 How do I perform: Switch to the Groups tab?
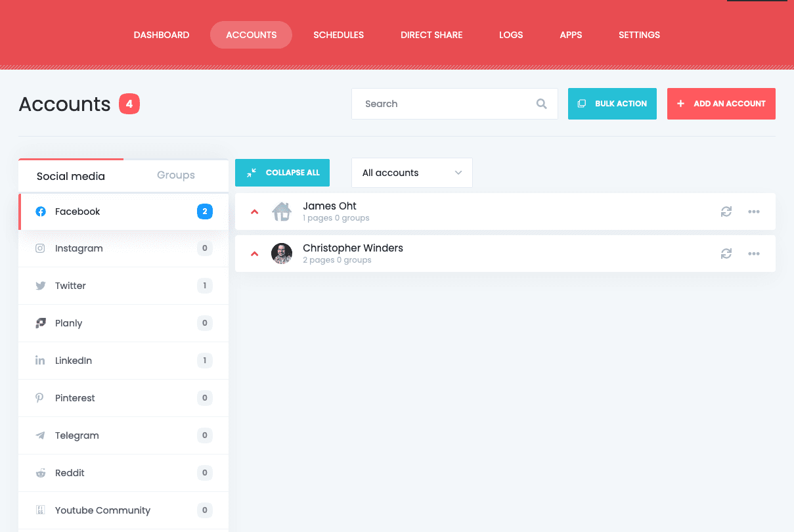176,175
